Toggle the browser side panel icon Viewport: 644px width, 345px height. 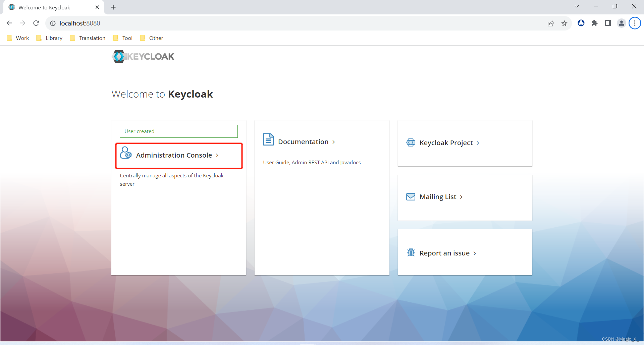coord(608,23)
